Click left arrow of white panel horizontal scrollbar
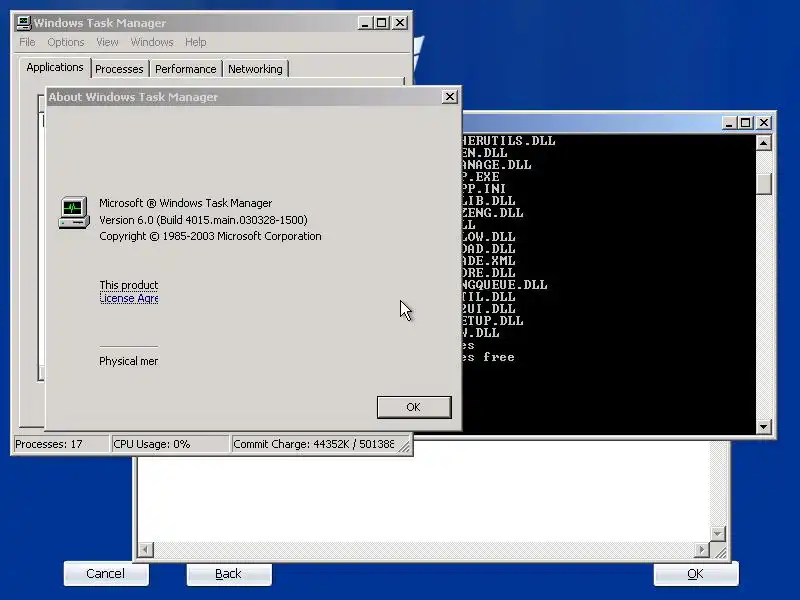The height and width of the screenshot is (600, 800). (x=145, y=549)
